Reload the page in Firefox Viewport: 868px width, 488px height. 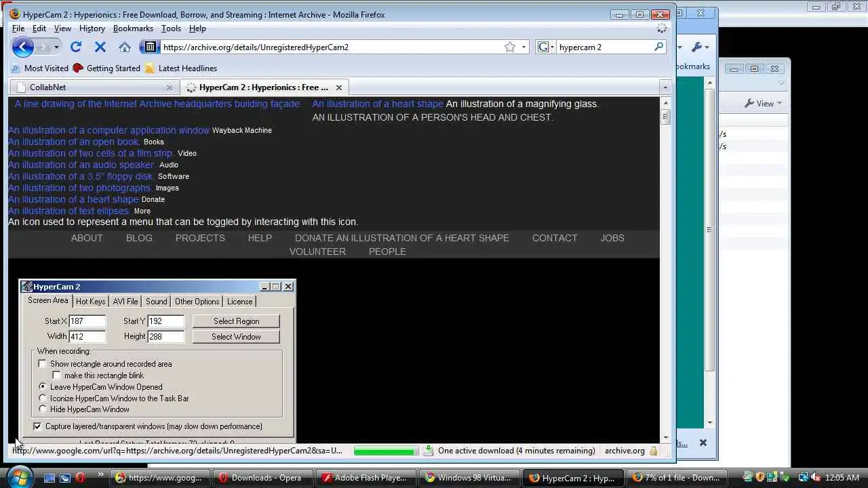(76, 47)
